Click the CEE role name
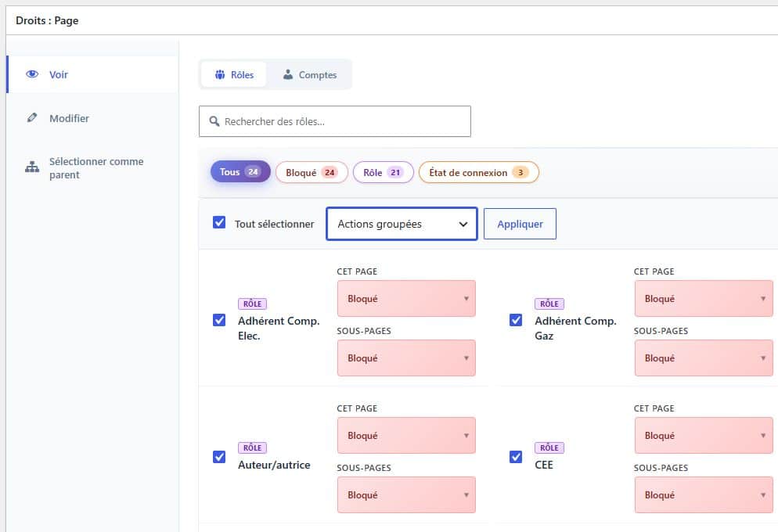 (x=544, y=465)
